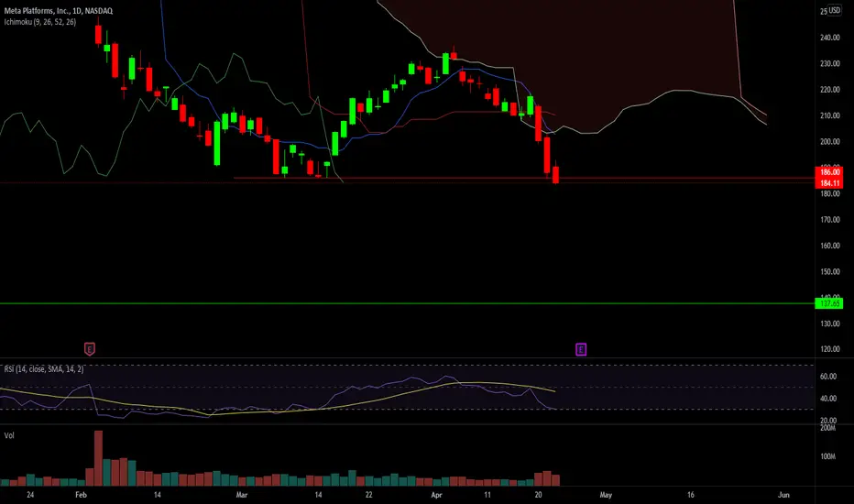Image resolution: width=854 pixels, height=504 pixels.
Task: Click the 24 date label on the time axis
Action: [x=30, y=495]
